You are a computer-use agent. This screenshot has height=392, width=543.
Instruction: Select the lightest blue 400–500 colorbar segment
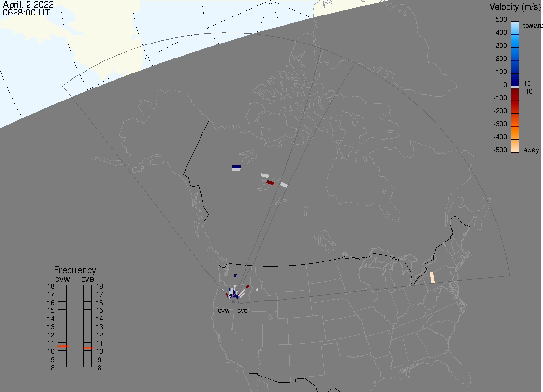tap(515, 29)
